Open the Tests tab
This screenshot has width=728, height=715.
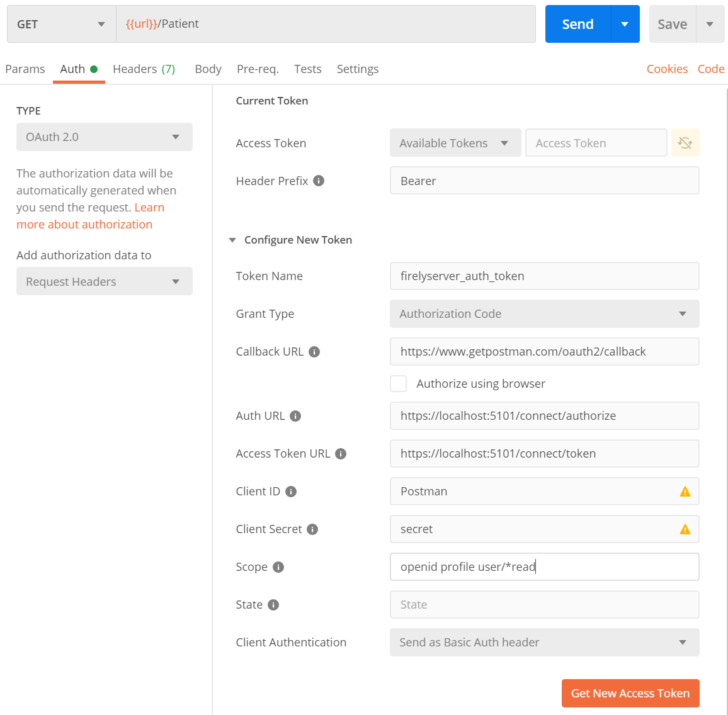[308, 69]
